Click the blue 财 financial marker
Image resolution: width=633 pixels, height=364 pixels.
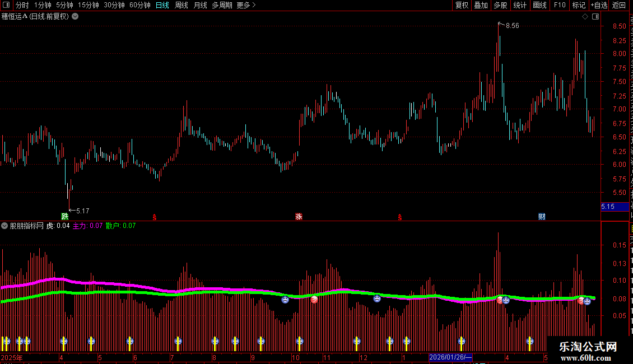pyautogui.click(x=542, y=216)
